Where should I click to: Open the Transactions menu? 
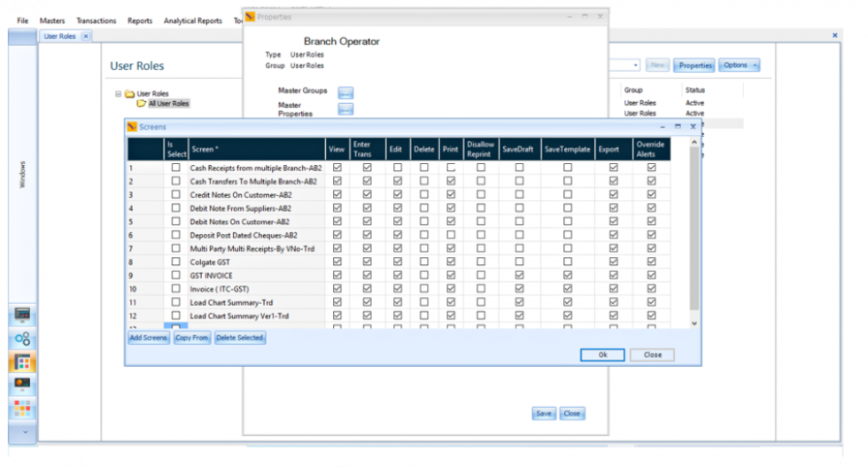click(x=96, y=20)
